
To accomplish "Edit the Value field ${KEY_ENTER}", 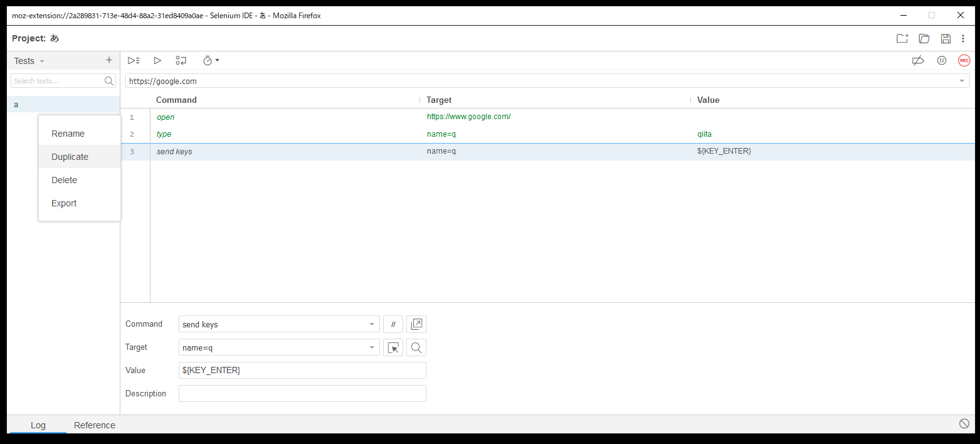I will point(302,370).
